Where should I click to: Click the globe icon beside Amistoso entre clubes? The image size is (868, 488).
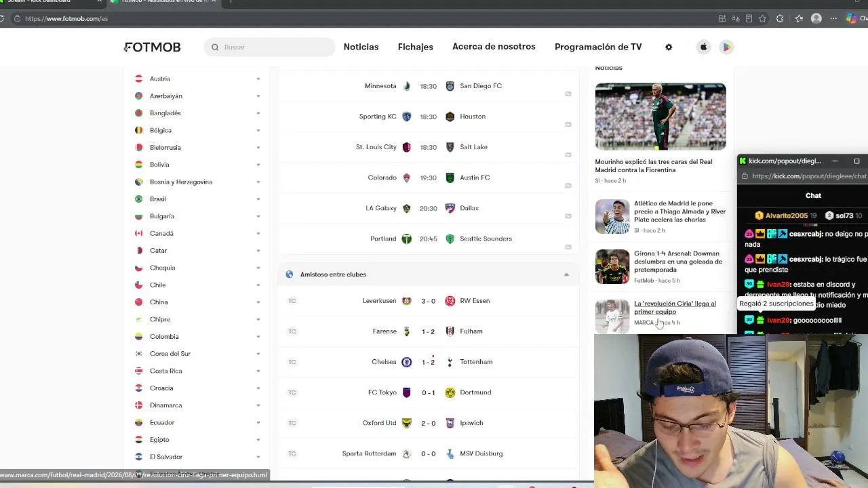point(290,274)
